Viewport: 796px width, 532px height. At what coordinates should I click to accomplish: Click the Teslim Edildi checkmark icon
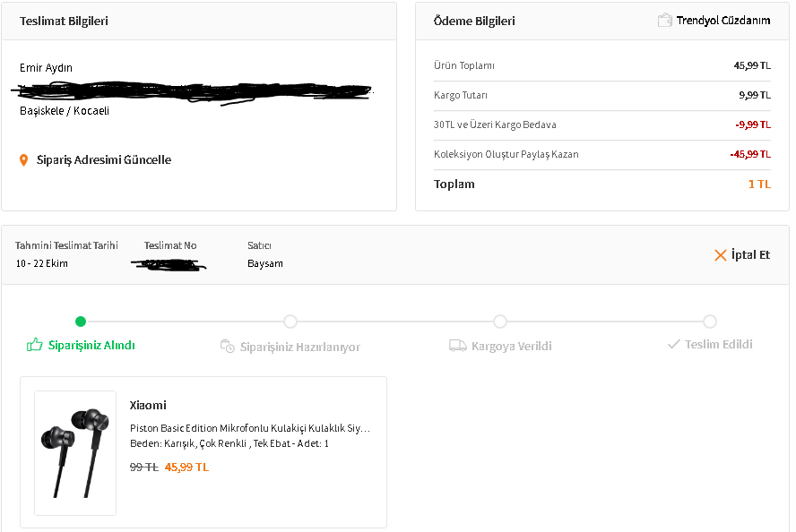pyautogui.click(x=674, y=344)
